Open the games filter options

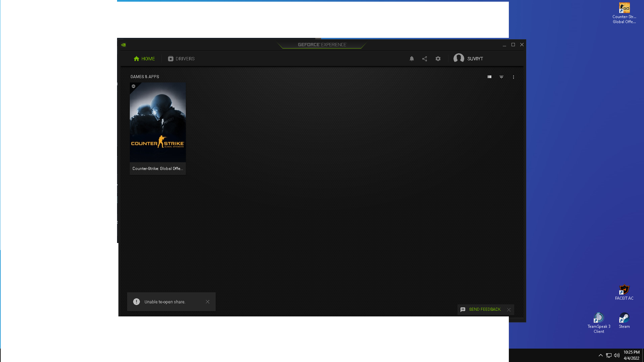pos(501,77)
